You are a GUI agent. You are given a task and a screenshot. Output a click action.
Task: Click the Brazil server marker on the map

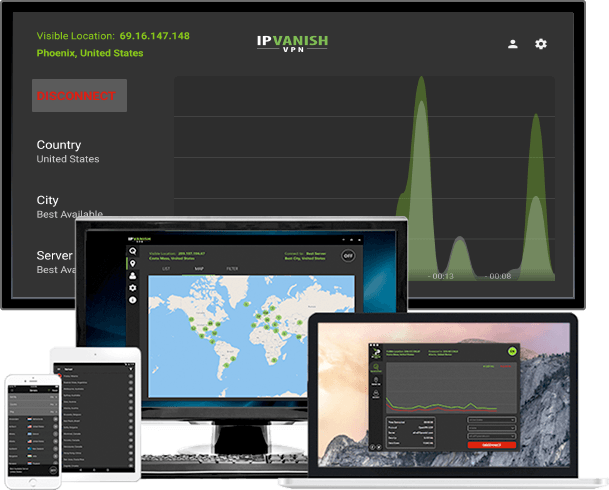[233, 359]
